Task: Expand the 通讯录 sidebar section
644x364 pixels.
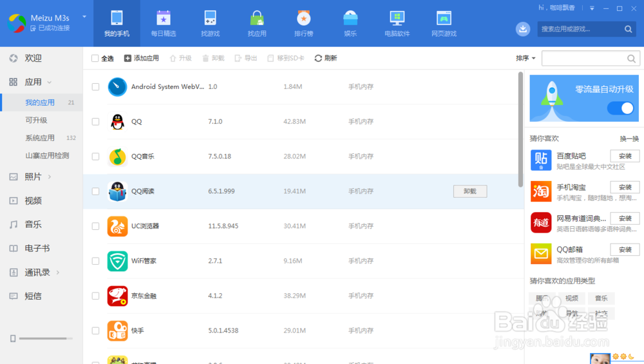Action: pyautogui.click(x=57, y=273)
